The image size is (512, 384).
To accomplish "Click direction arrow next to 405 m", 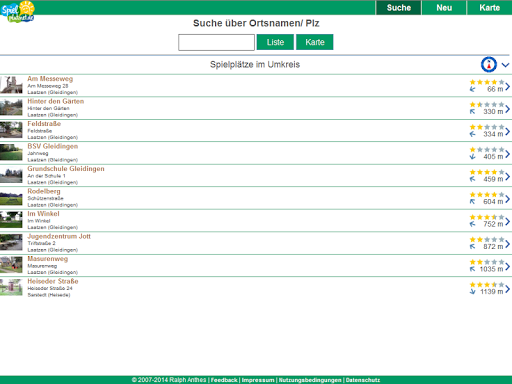I will tap(472, 157).
